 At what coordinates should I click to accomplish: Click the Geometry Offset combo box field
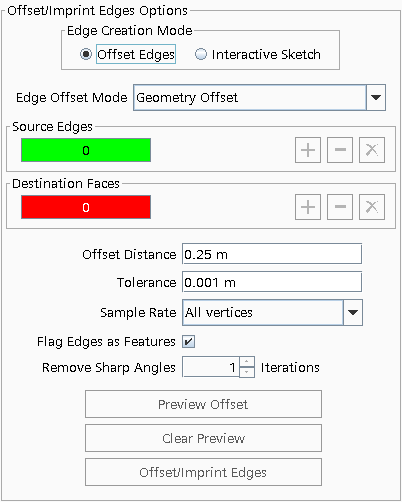click(x=250, y=97)
